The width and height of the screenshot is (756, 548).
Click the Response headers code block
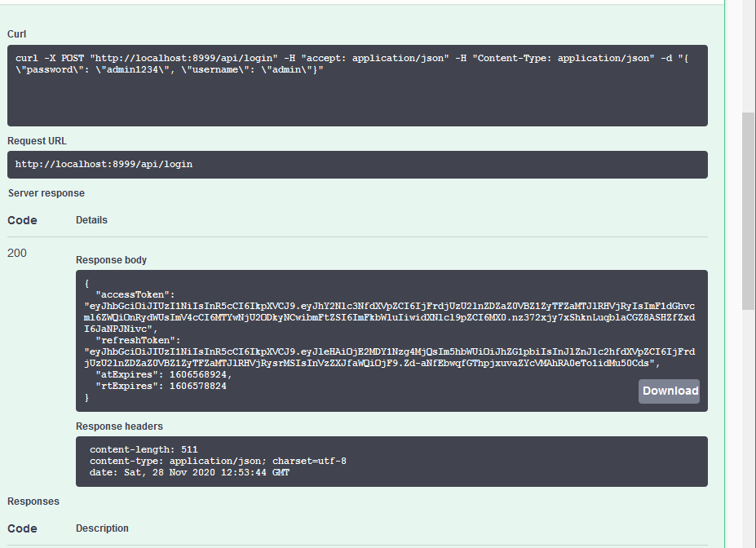[391, 462]
